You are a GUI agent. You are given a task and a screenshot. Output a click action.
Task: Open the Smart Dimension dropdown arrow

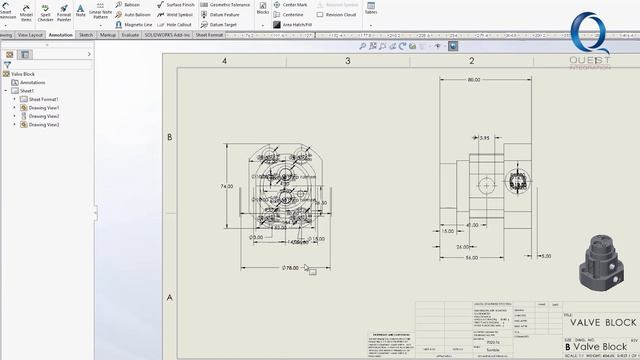pos(6,25)
